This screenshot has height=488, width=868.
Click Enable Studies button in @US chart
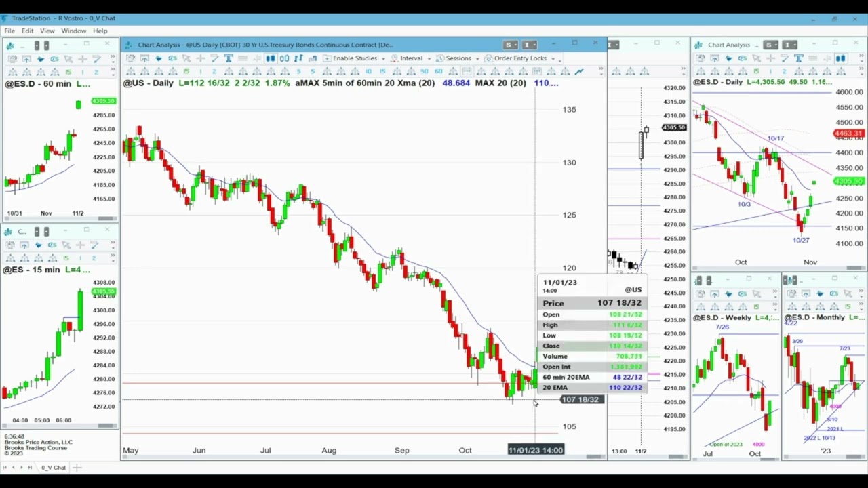350,58
